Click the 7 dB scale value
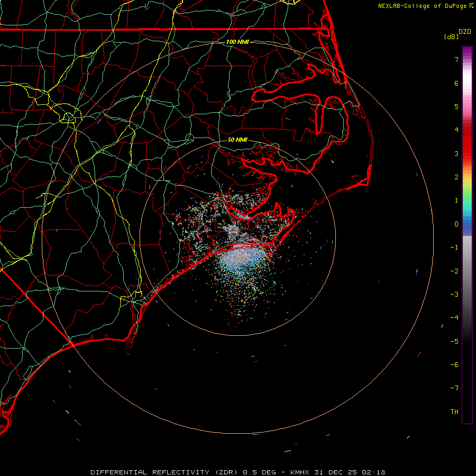This screenshot has width=476, height=476. tap(456, 60)
